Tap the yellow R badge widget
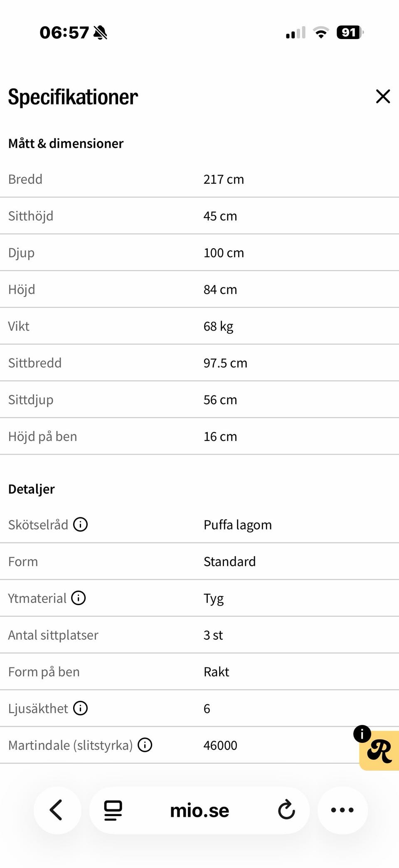 tap(380, 751)
